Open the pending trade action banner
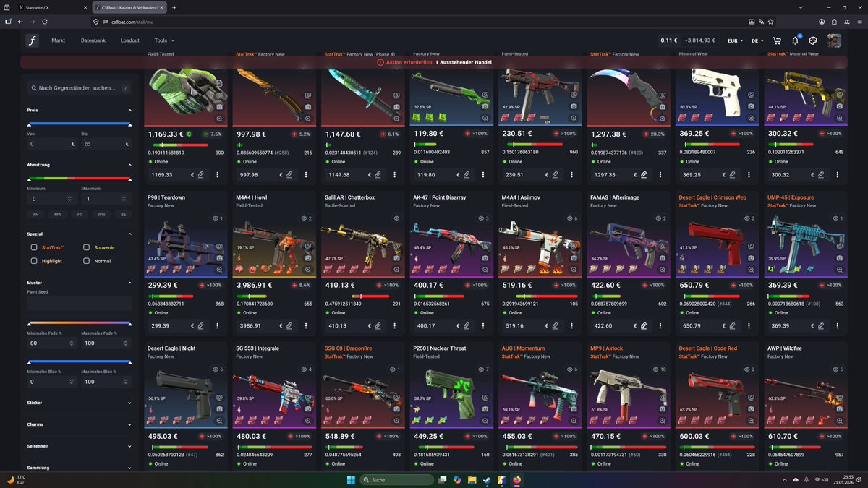The height and width of the screenshot is (488, 868). pos(433,63)
